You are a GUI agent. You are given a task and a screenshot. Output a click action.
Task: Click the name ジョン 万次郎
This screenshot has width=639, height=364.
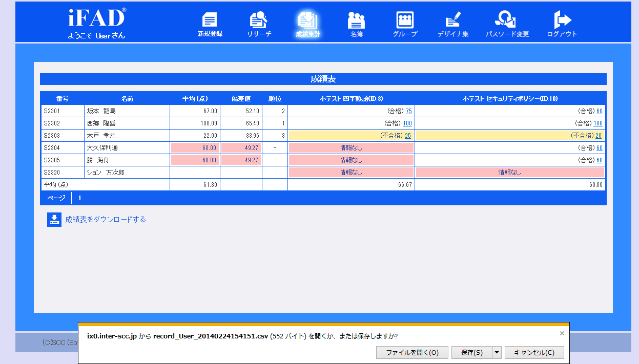(x=105, y=173)
